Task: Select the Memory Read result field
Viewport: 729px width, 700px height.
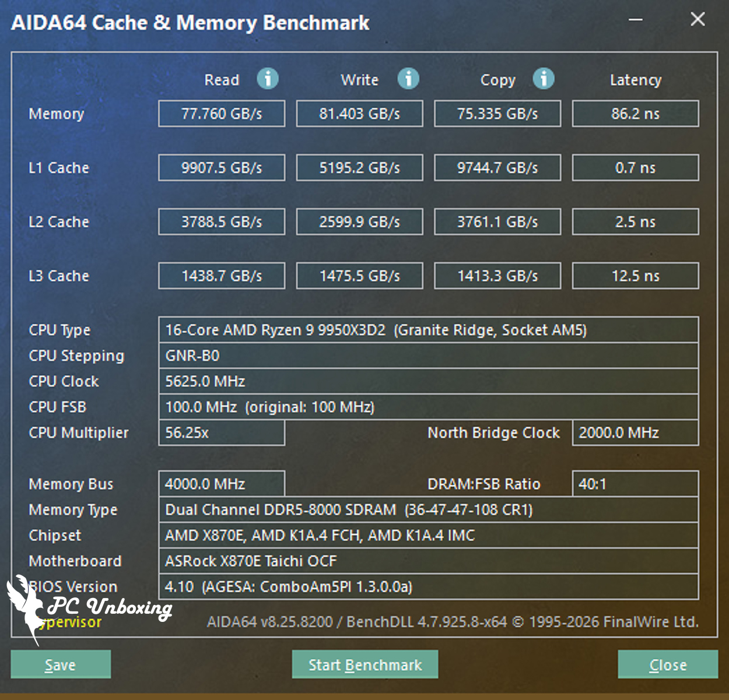Action: click(x=222, y=114)
